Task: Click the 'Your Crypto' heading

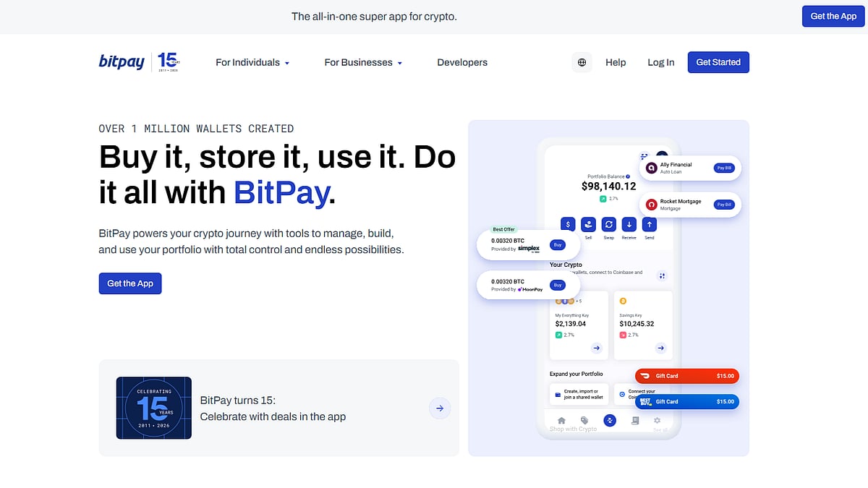Action: pyautogui.click(x=566, y=265)
